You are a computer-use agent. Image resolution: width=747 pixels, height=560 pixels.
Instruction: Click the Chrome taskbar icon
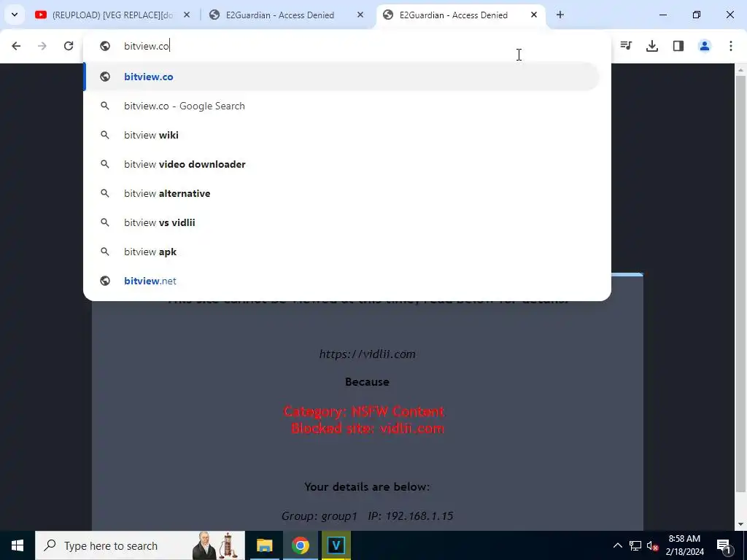pyautogui.click(x=300, y=545)
